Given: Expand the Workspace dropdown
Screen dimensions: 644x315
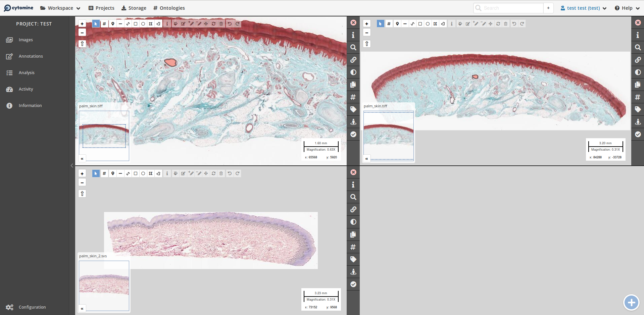Looking at the screenshot, I should [60, 8].
